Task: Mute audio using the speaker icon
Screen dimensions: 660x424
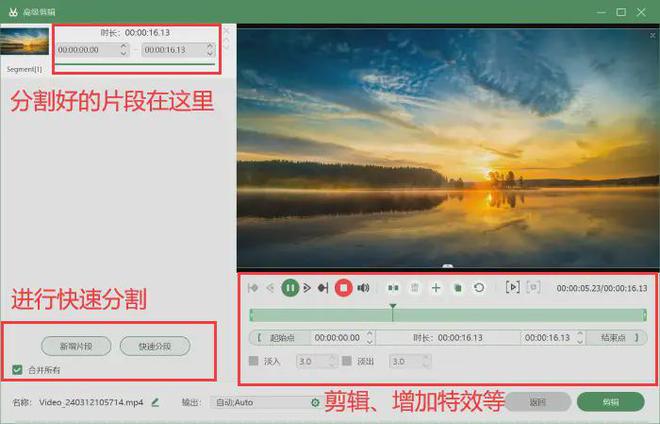Action: pos(363,288)
